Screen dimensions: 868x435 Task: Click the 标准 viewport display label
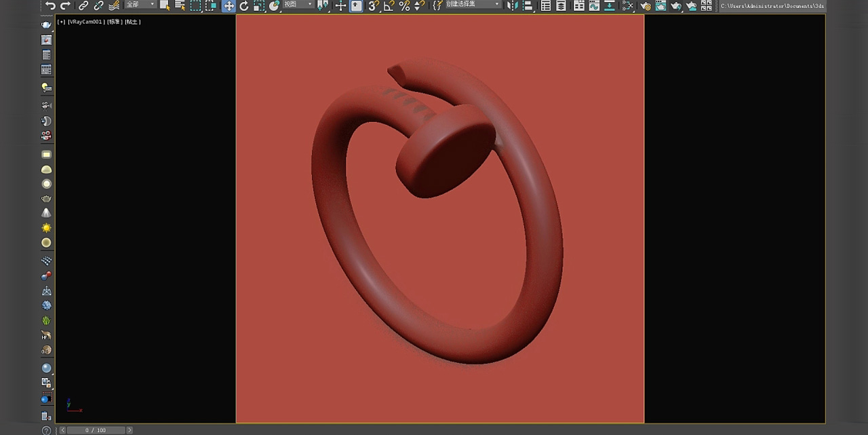(114, 22)
